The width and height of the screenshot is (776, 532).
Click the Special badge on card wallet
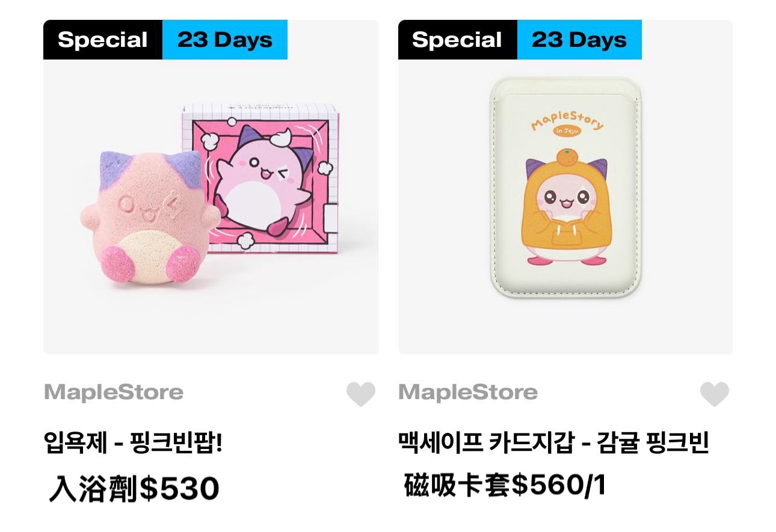457,40
